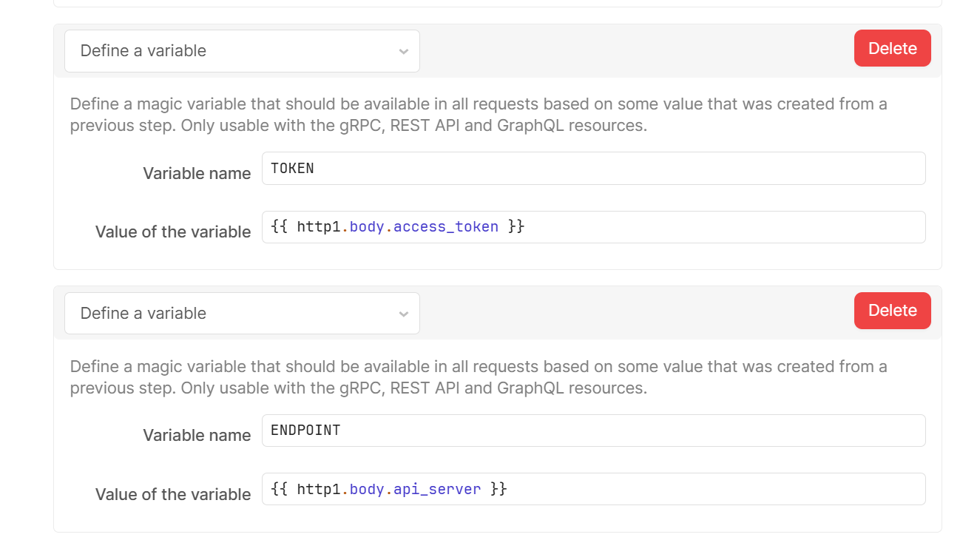980x540 pixels.
Task: Click the chevron arrow in the second step-type dropdown
Action: click(403, 314)
